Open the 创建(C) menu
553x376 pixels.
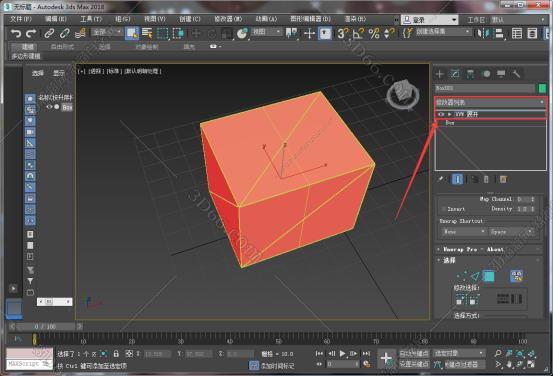click(x=190, y=19)
